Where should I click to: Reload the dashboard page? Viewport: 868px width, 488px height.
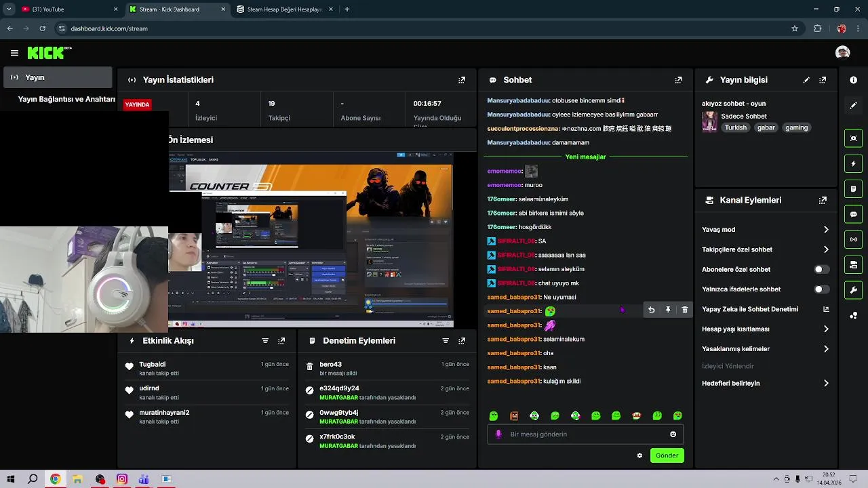pyautogui.click(x=42, y=28)
